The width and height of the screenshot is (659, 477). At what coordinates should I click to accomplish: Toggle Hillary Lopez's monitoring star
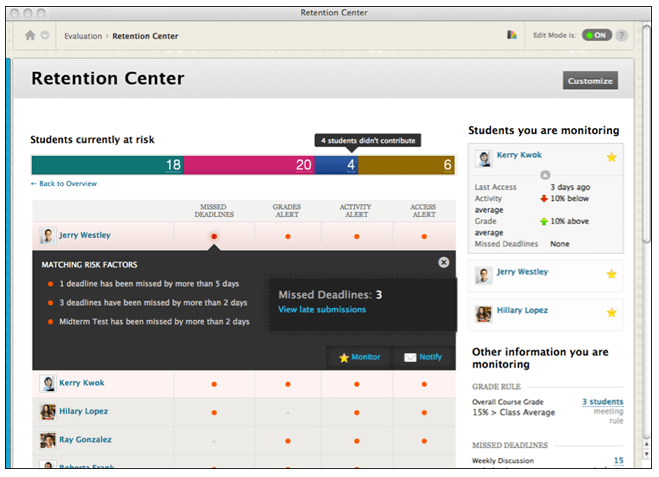(x=612, y=313)
